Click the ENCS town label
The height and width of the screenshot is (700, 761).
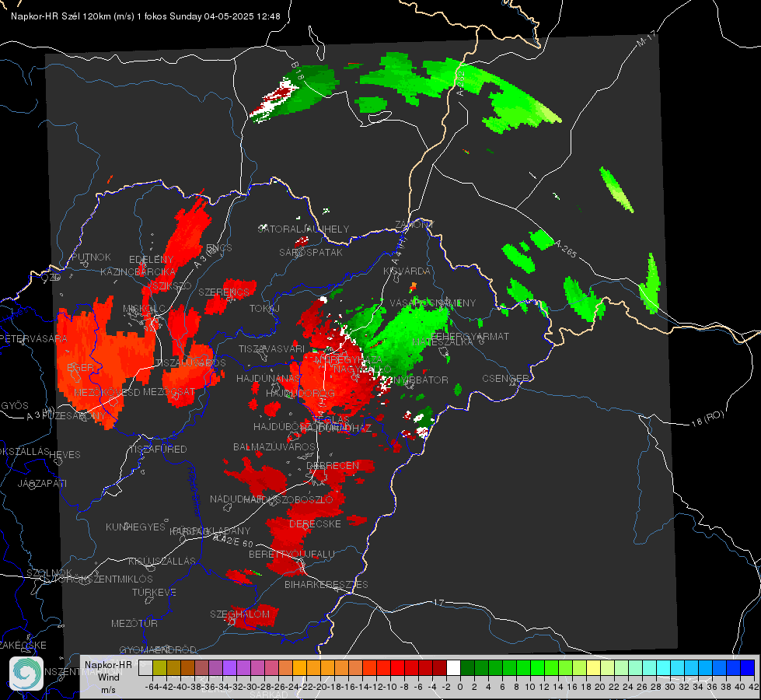click(219, 248)
